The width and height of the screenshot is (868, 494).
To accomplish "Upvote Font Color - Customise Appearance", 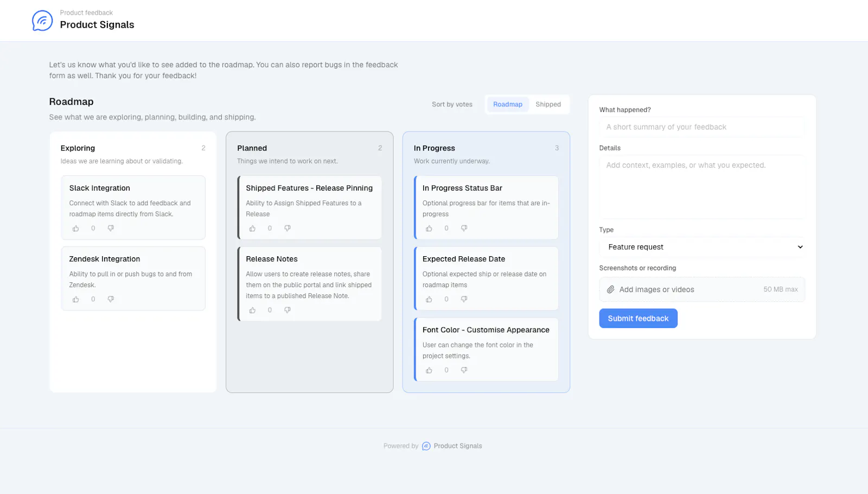I will [x=429, y=370].
